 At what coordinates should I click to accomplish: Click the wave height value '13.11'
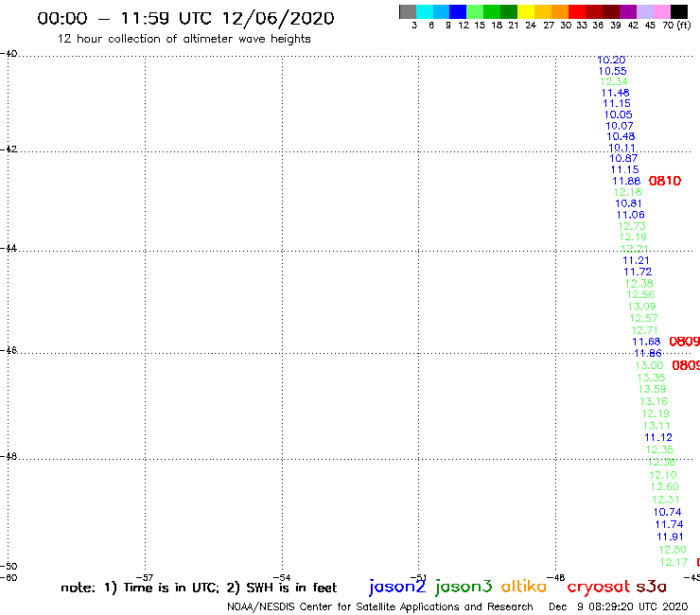coord(656,426)
